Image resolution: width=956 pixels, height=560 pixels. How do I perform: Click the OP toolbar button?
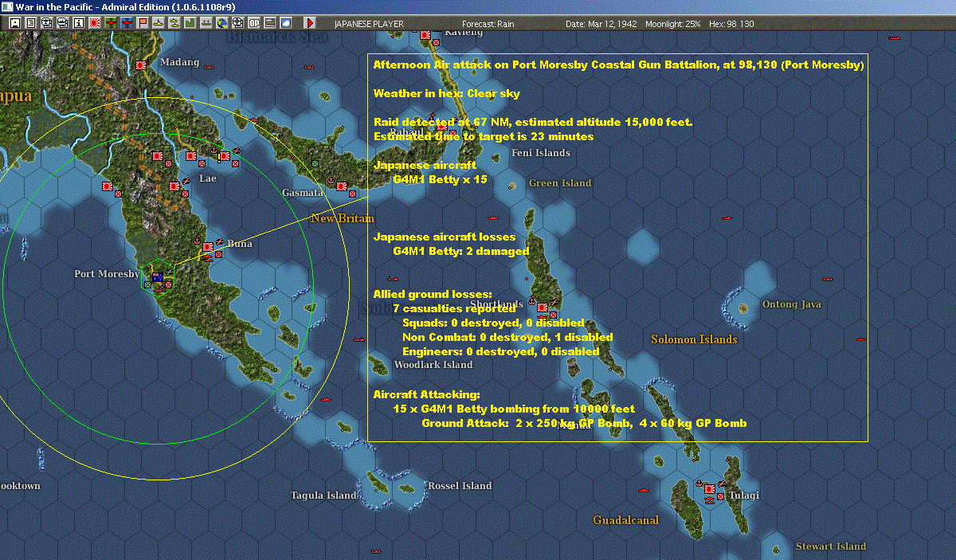(x=253, y=23)
